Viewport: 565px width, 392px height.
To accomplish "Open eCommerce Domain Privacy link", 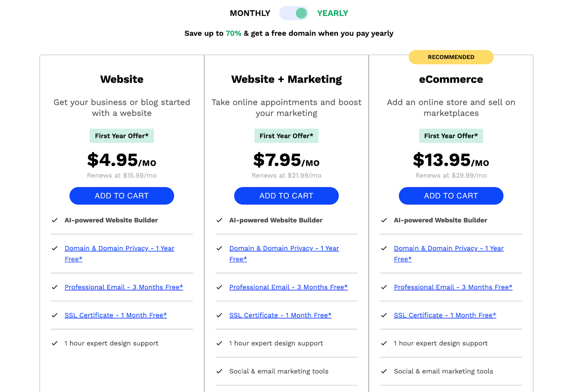I will [x=448, y=249].
